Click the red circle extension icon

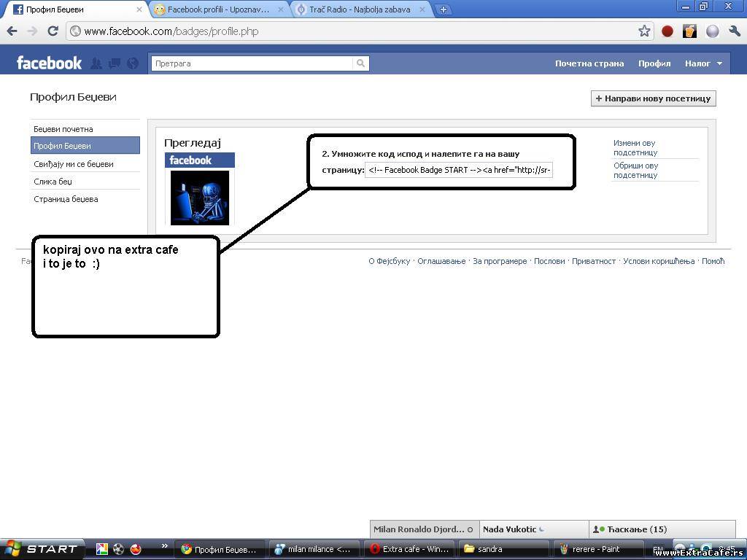tap(667, 31)
